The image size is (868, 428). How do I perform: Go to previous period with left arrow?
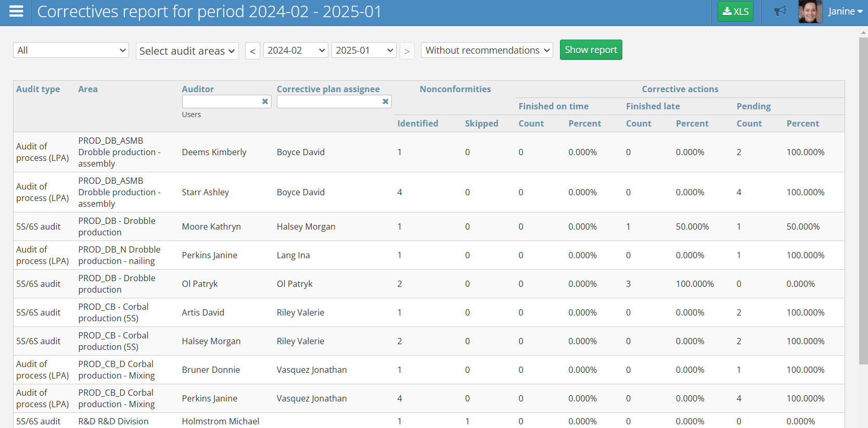[252, 51]
